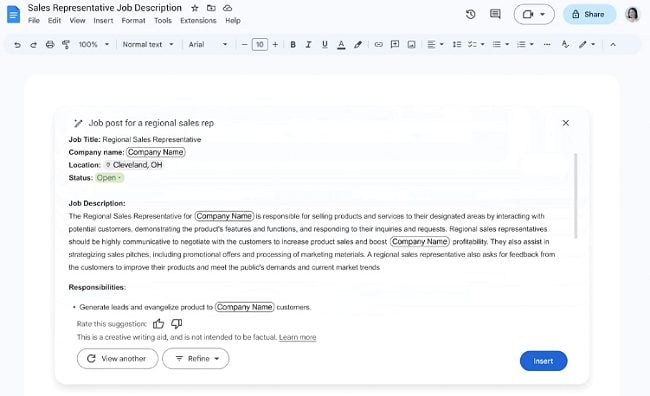Open the View menu
Image resolution: width=650 pixels, height=396 pixels.
pyautogui.click(x=77, y=20)
